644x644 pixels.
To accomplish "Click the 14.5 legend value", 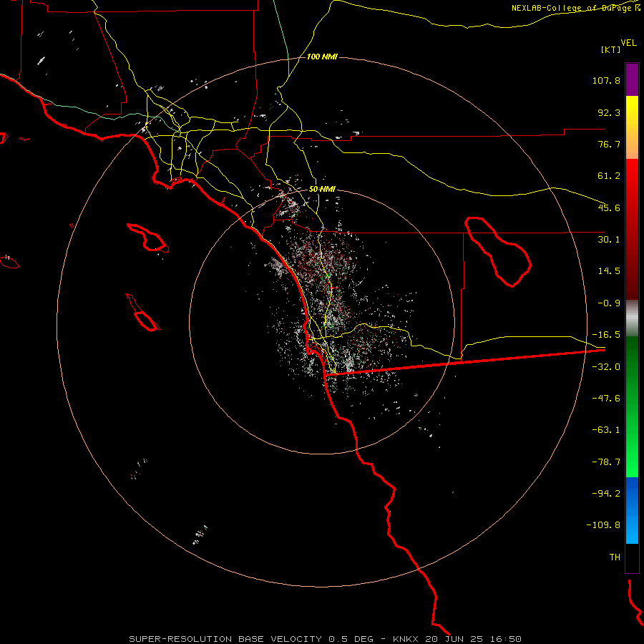I will 609,271.
